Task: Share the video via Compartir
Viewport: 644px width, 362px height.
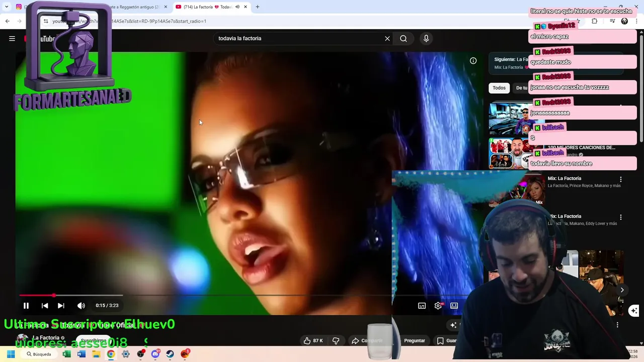Action: click(x=367, y=340)
